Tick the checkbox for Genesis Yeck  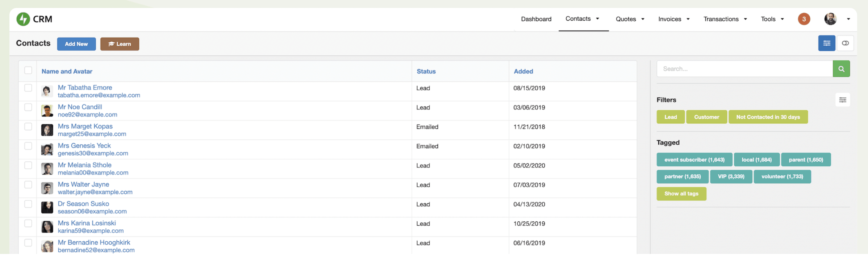[x=28, y=146]
